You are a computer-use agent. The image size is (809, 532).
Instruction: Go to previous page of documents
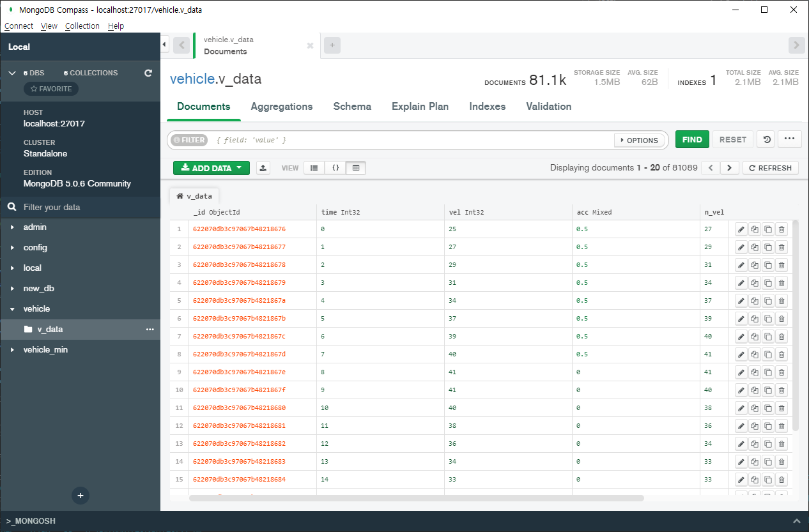[x=710, y=168]
